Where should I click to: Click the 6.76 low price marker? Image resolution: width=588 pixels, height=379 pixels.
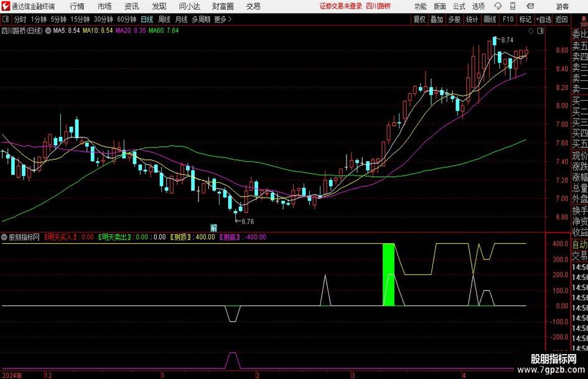pyautogui.click(x=248, y=222)
